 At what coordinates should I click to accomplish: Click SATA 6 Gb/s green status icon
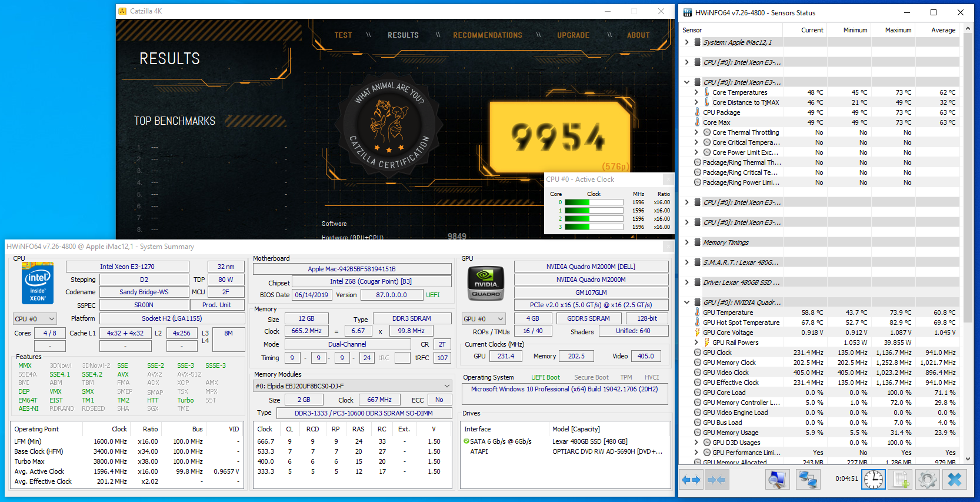click(466, 441)
